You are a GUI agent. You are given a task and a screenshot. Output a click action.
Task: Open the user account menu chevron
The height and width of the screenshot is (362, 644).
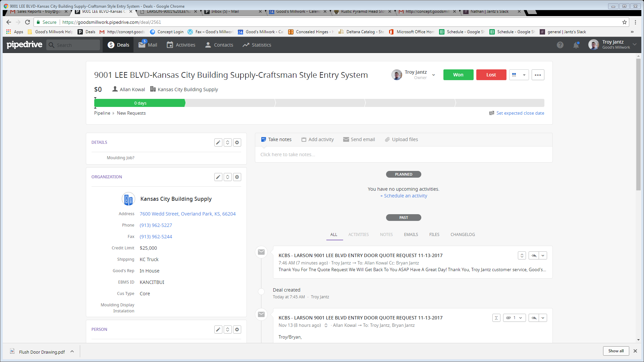[635, 44]
